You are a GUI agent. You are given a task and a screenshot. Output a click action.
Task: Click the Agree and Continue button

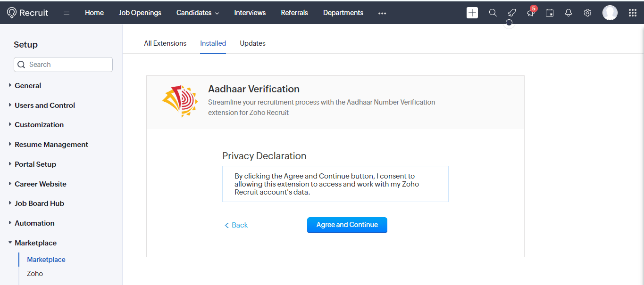(347, 225)
